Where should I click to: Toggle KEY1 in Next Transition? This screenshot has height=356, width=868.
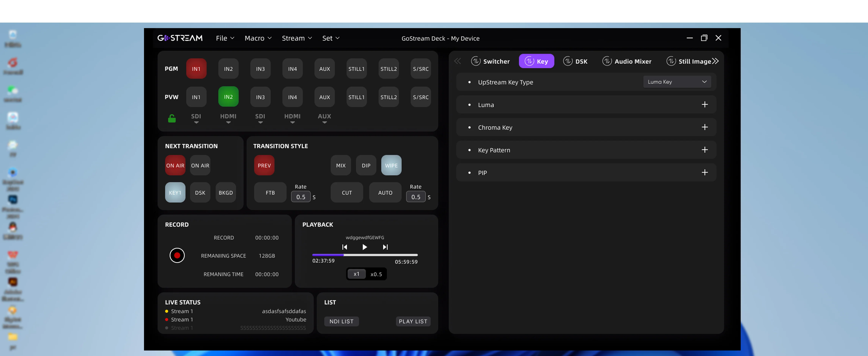click(175, 193)
